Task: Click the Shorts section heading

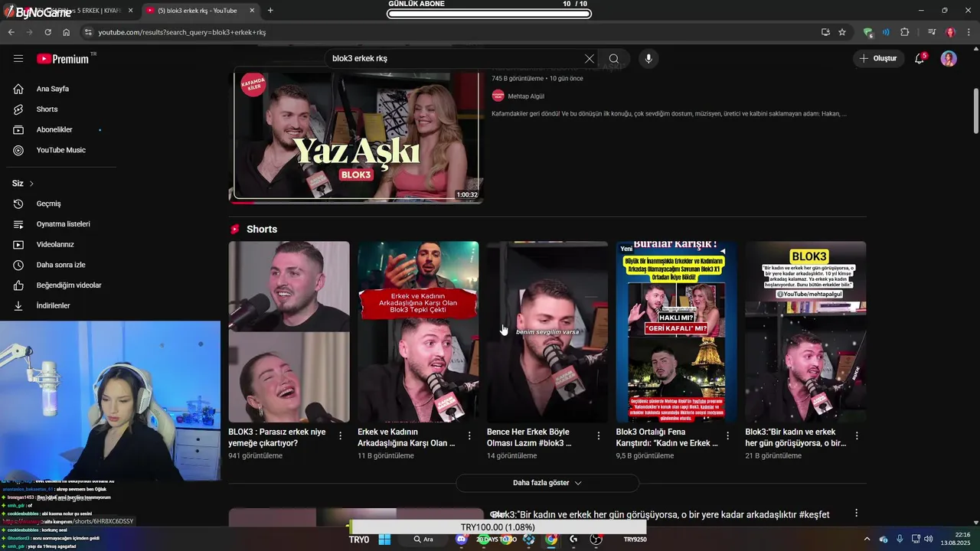Action: point(262,230)
